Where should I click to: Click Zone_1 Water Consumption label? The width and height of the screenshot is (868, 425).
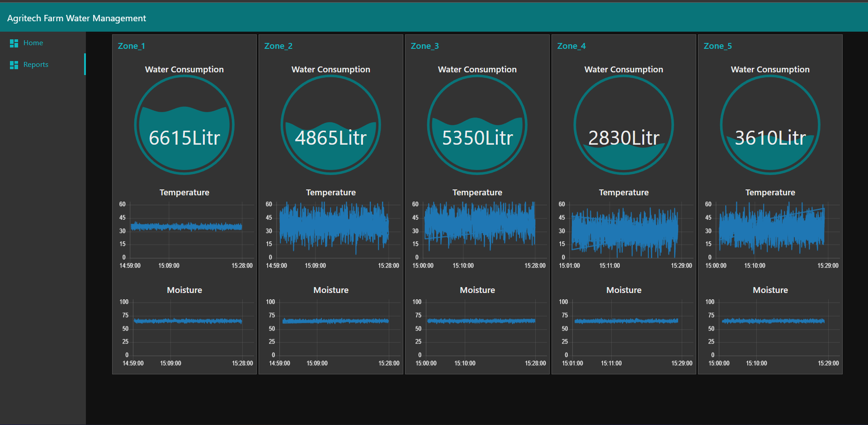click(x=184, y=70)
